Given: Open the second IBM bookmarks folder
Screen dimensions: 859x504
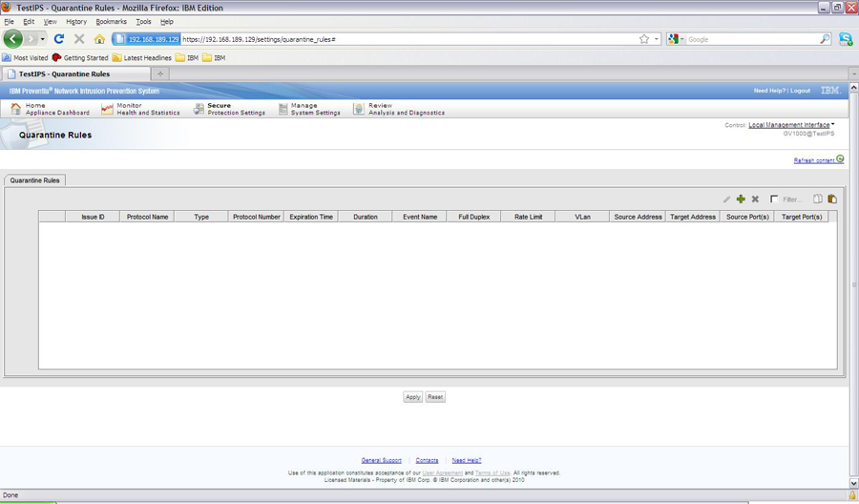Looking at the screenshot, I should (x=214, y=57).
